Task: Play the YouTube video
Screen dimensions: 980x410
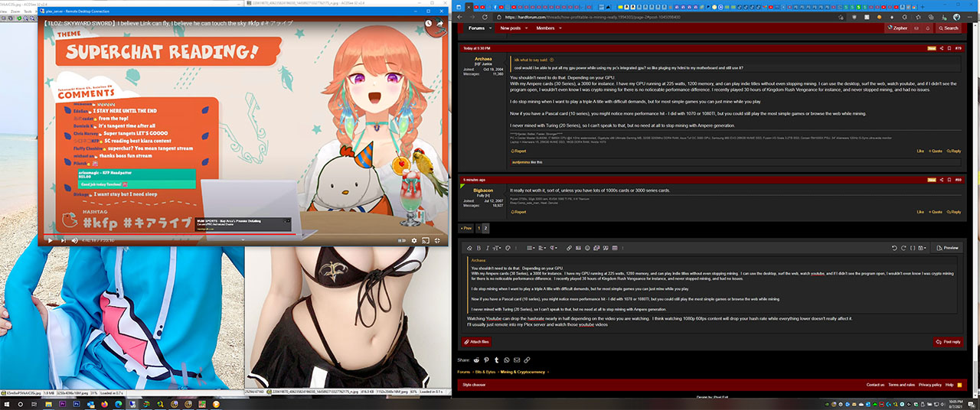Action: point(51,240)
